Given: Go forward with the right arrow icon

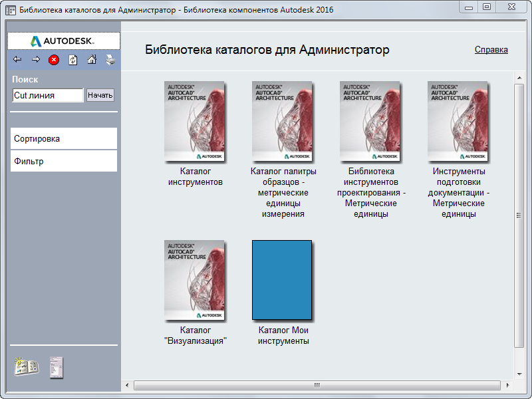Looking at the screenshot, I should (x=36, y=60).
